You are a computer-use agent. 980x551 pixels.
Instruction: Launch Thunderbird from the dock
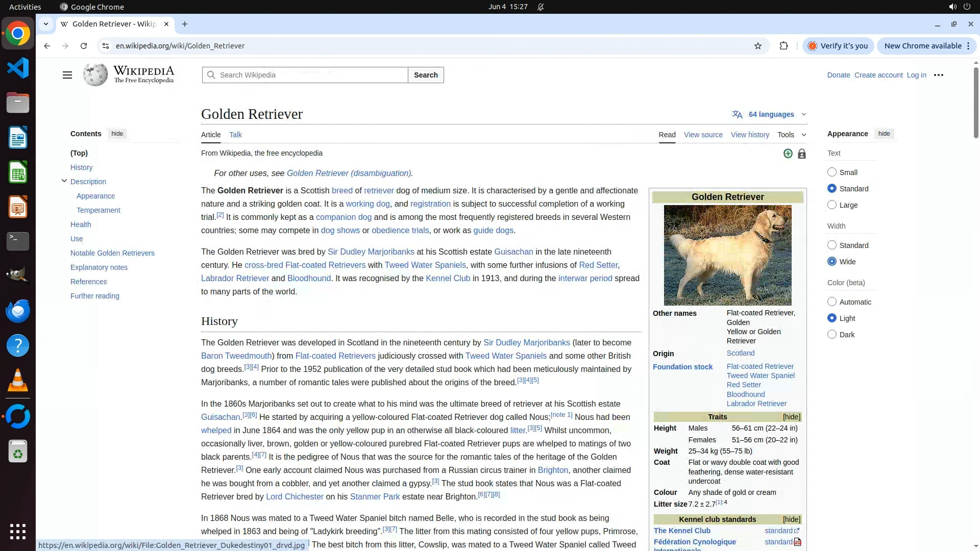[18, 311]
